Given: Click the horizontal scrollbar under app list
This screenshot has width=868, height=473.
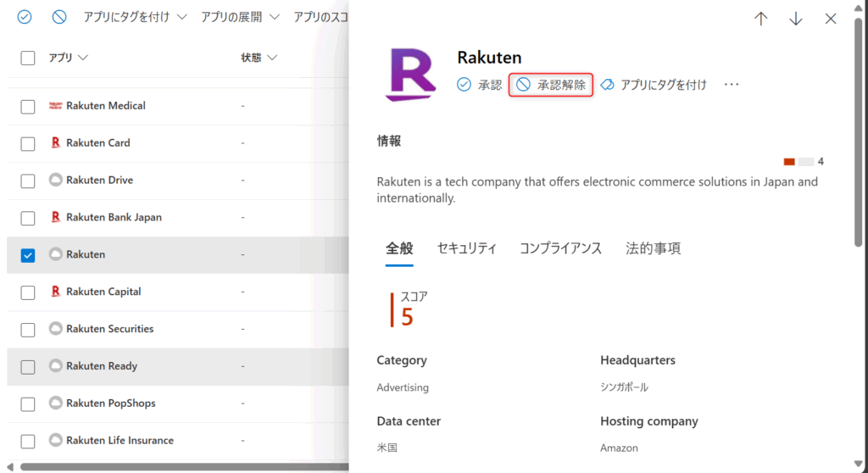Looking at the screenshot, I should (x=184, y=467).
